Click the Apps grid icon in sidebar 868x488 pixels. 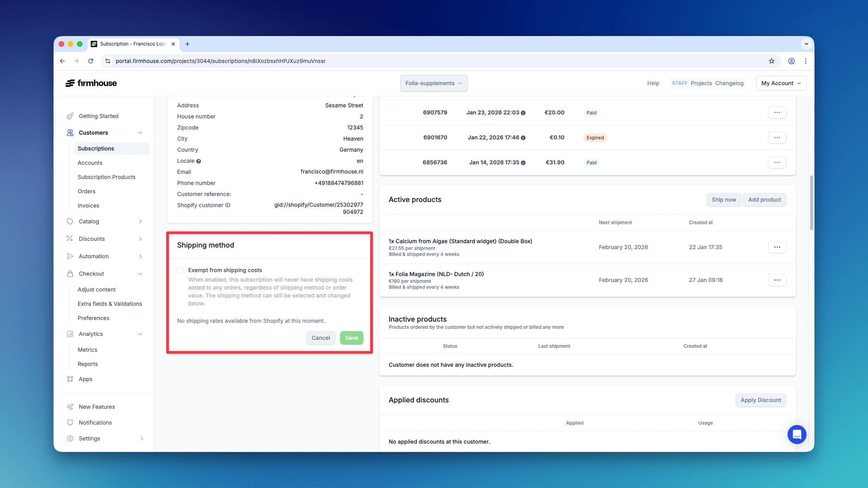click(70, 379)
